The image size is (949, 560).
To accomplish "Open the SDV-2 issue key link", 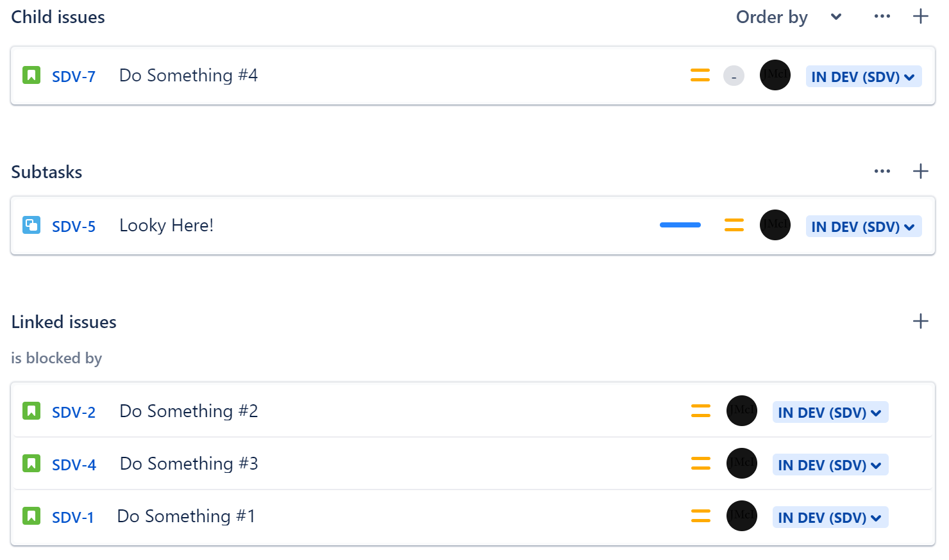I will (x=74, y=412).
